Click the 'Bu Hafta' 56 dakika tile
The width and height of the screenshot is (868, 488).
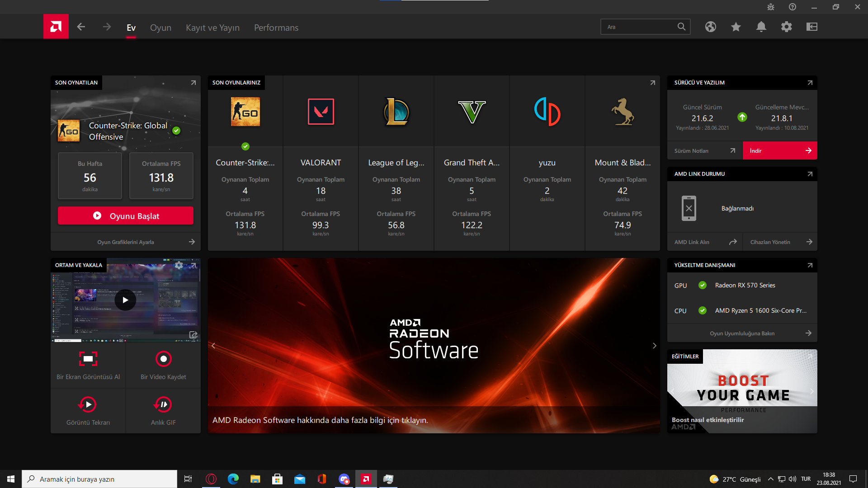[90, 176]
